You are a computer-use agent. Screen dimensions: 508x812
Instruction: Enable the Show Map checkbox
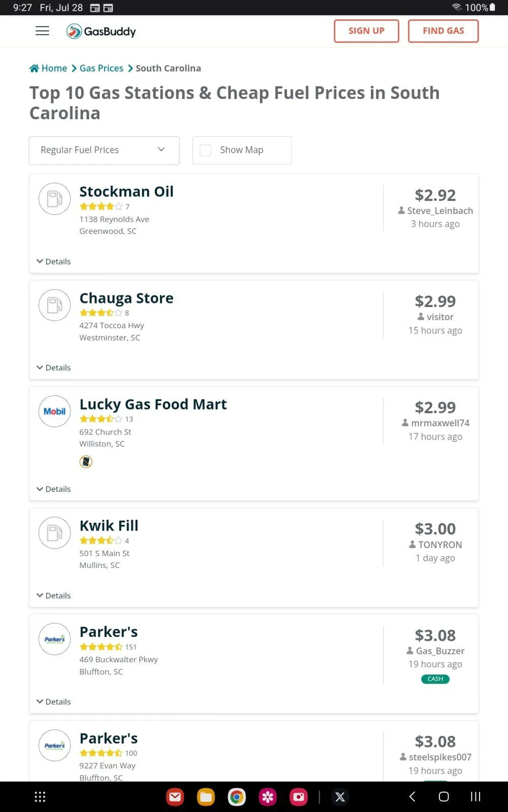pos(206,150)
